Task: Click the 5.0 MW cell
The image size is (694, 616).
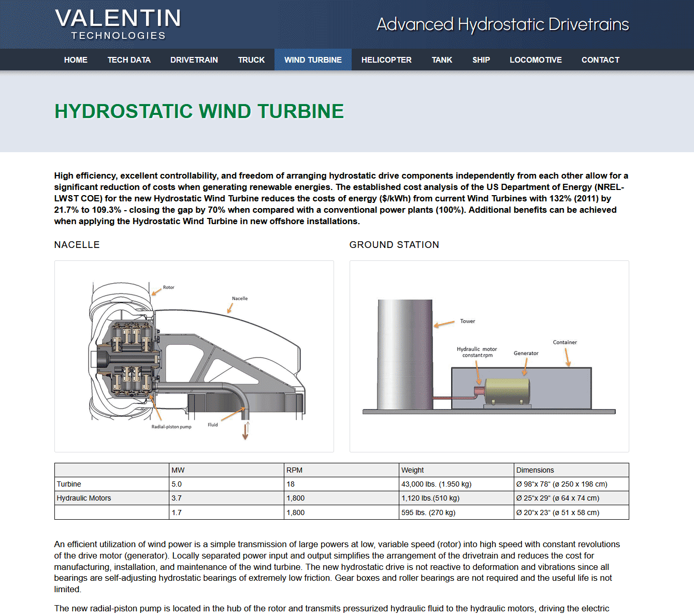Action: click(x=227, y=484)
